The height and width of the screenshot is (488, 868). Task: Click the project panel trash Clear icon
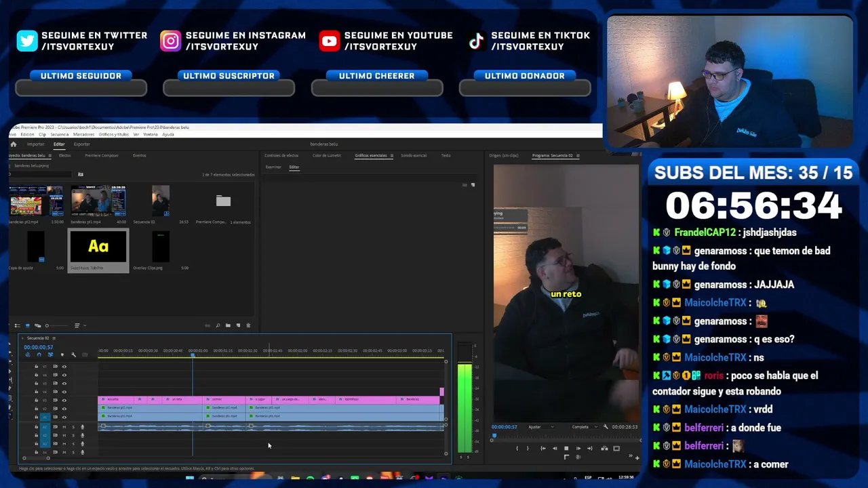(248, 326)
